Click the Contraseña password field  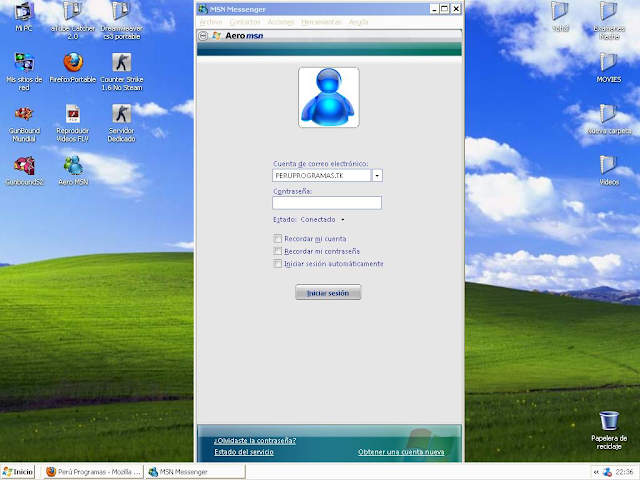point(327,203)
